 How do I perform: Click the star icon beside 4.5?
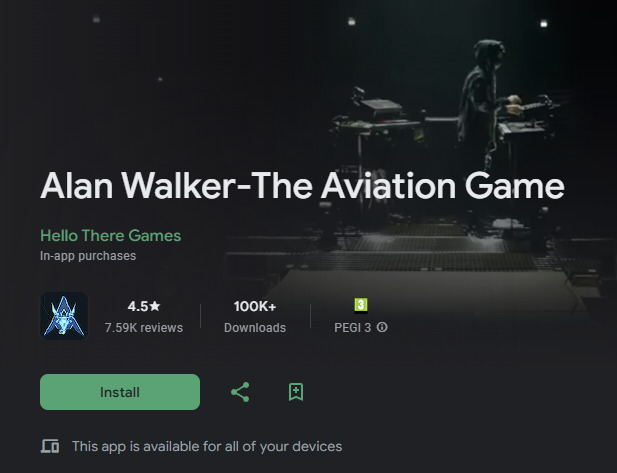[155, 306]
